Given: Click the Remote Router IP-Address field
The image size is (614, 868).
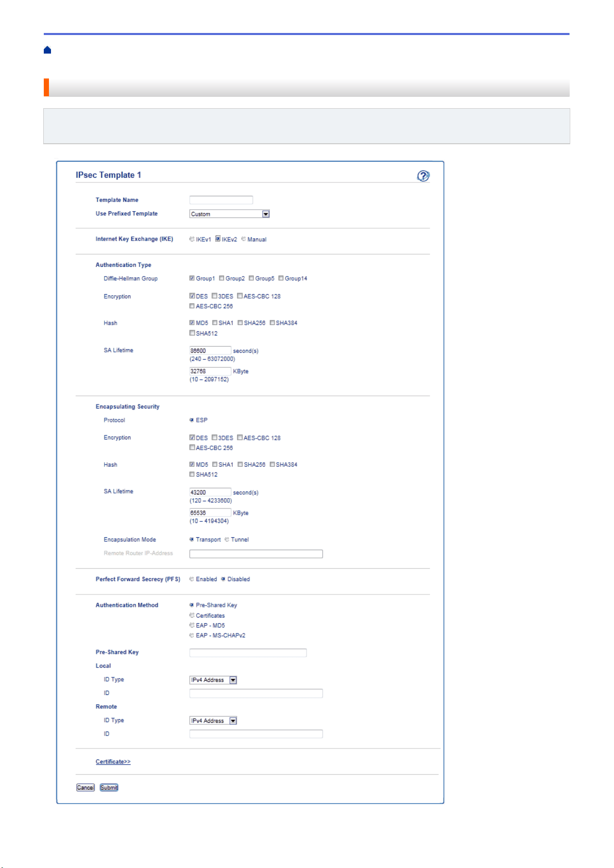Looking at the screenshot, I should point(256,554).
